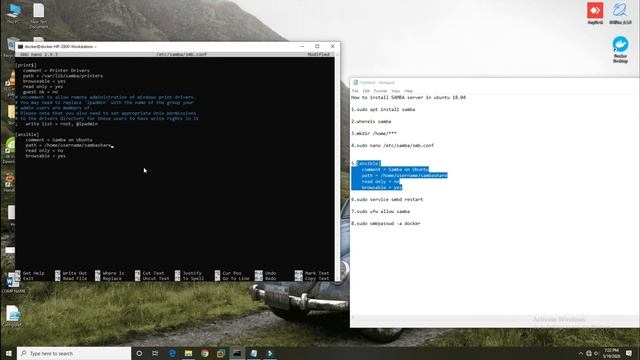640x360 pixels.
Task: Click 'path = /home/username/sambashare' line in nano
Action: tap(68, 145)
